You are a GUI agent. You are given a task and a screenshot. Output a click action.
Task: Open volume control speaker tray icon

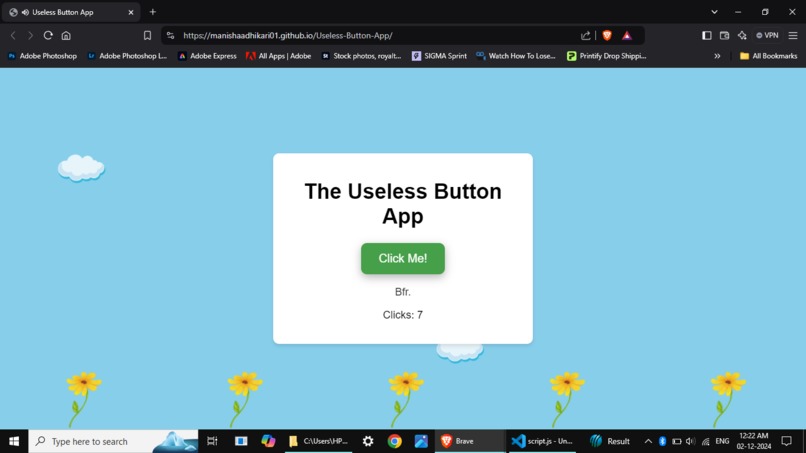coord(690,441)
